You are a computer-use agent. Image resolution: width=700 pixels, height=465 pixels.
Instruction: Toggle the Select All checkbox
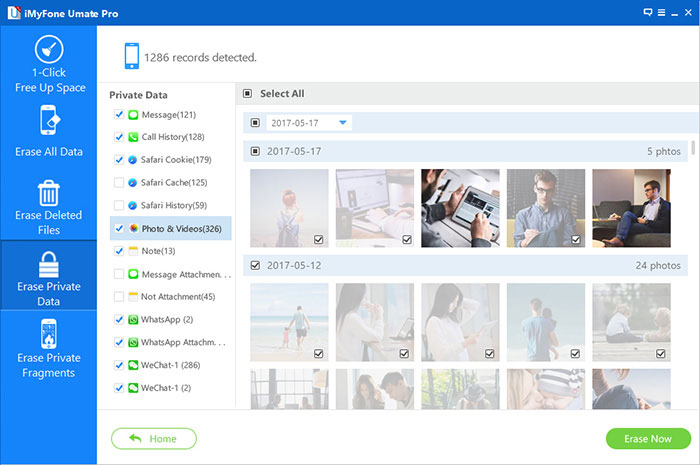click(x=248, y=94)
